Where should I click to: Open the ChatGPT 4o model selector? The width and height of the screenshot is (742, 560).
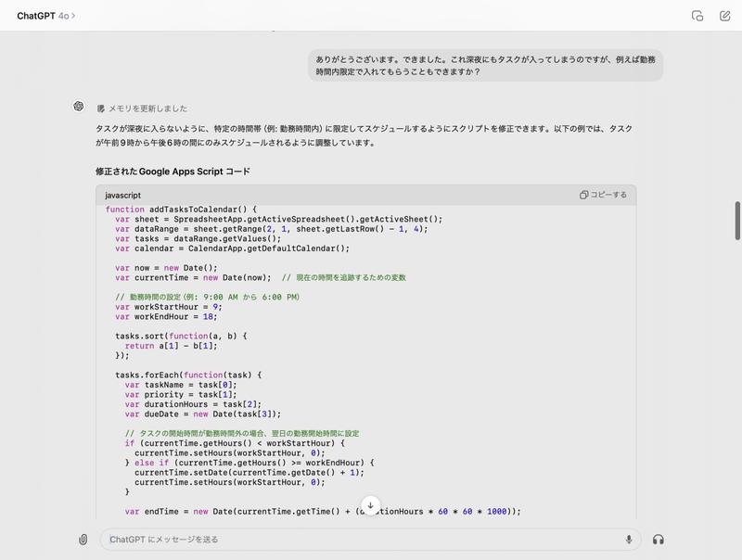[x=45, y=16]
